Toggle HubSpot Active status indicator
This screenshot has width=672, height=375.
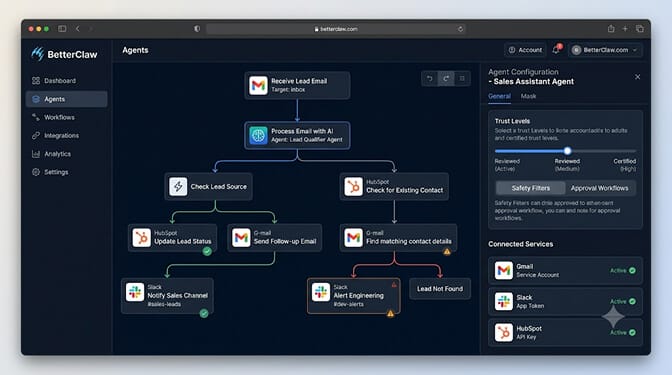point(623,333)
